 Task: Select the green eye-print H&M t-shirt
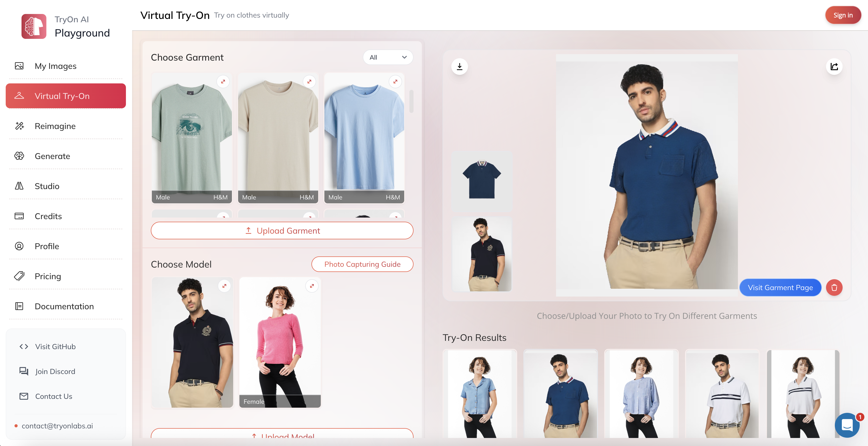point(192,138)
